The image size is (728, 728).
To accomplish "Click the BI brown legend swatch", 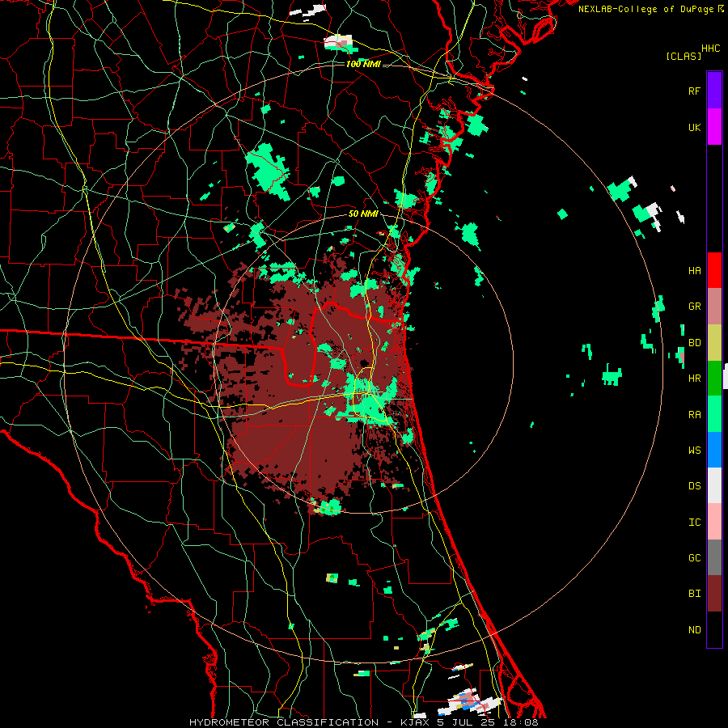I will pyautogui.click(x=714, y=594).
